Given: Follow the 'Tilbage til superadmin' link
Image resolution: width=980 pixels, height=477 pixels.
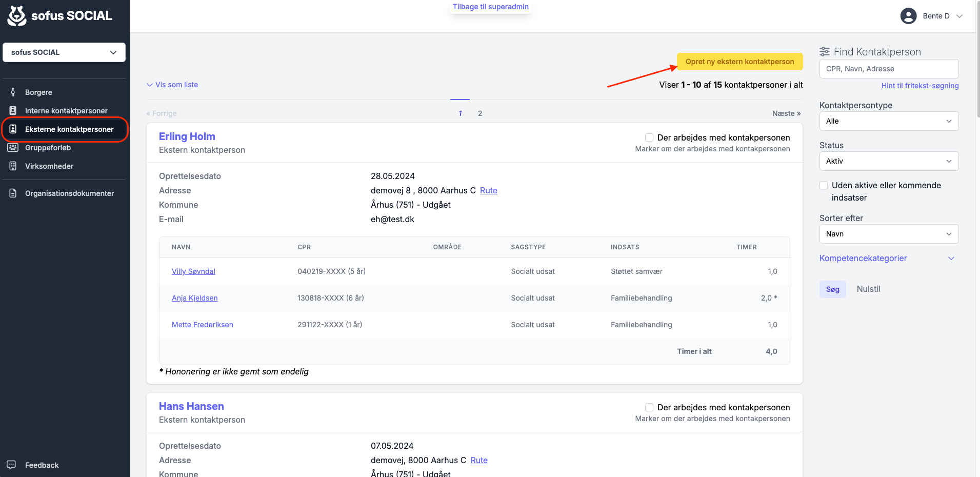Looking at the screenshot, I should click(490, 7).
